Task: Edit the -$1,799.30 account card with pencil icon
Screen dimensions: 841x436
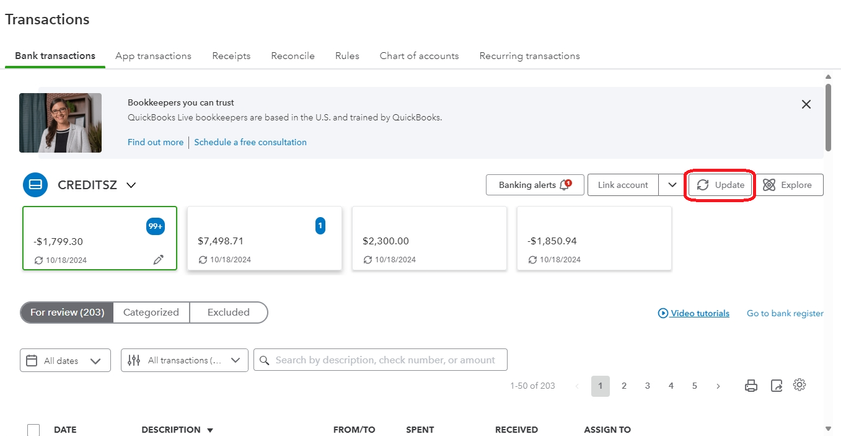Action: [x=158, y=259]
